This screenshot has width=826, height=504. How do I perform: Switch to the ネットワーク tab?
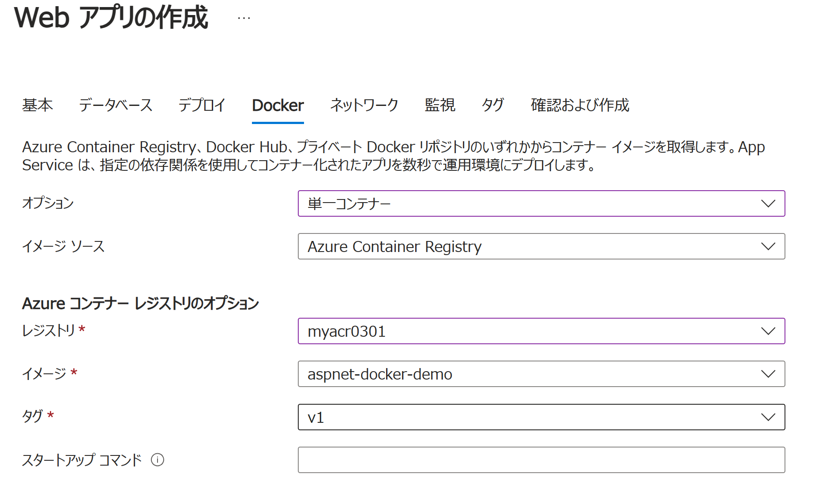[x=364, y=105]
